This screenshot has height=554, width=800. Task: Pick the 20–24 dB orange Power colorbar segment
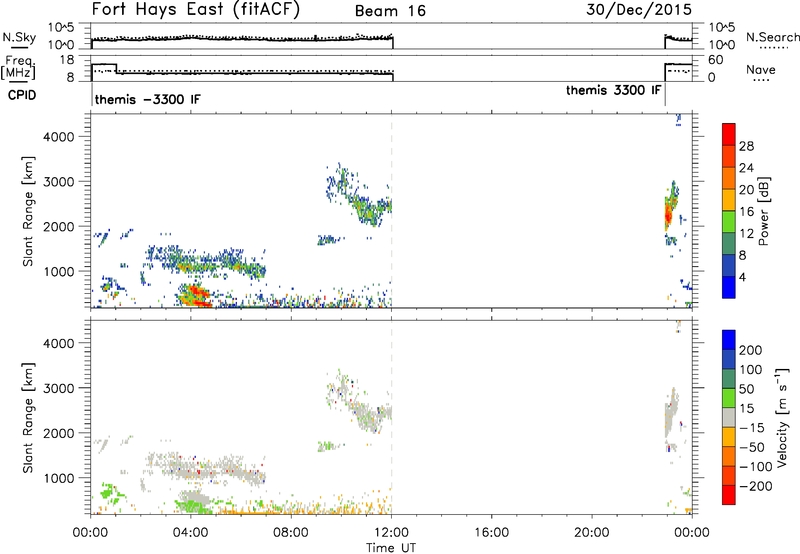[729, 178]
